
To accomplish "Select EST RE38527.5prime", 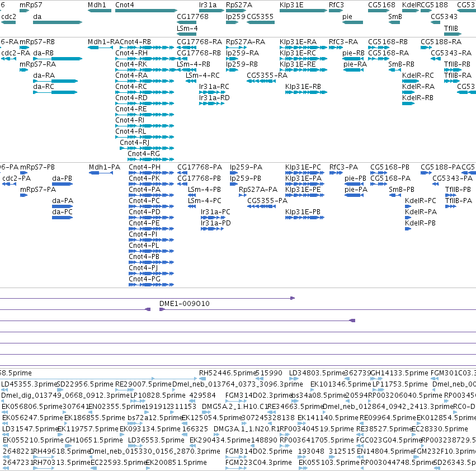I will [x=384, y=430].
